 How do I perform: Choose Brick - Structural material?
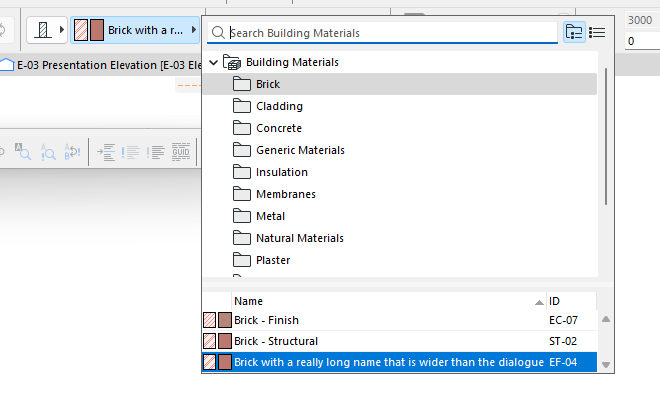399,341
